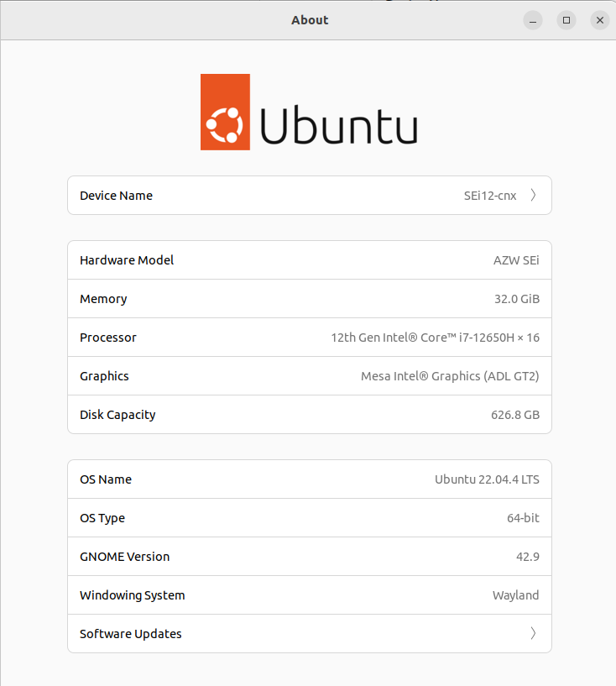This screenshot has height=686, width=616.
Task: Click the '626.8 GB' disk value
Action: 515,415
